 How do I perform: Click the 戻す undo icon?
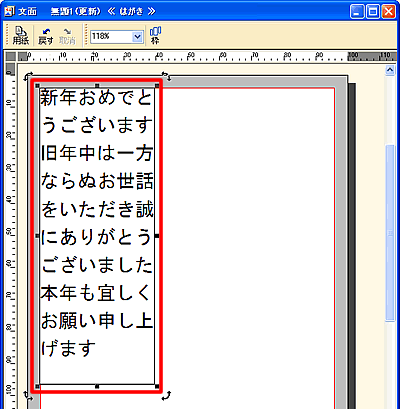pyautogui.click(x=46, y=36)
